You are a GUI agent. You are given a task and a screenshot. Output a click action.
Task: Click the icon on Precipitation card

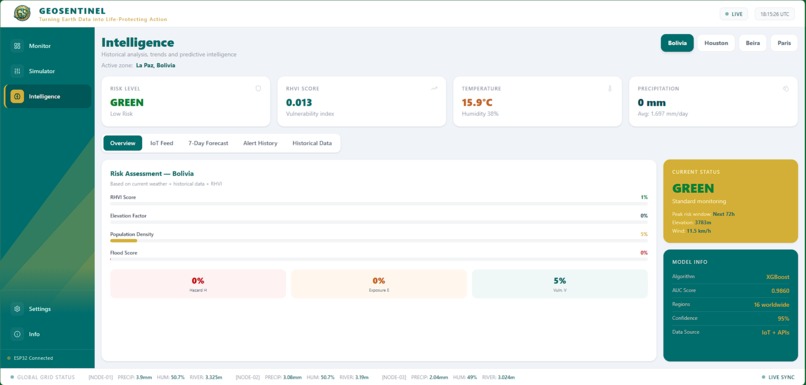(785, 88)
